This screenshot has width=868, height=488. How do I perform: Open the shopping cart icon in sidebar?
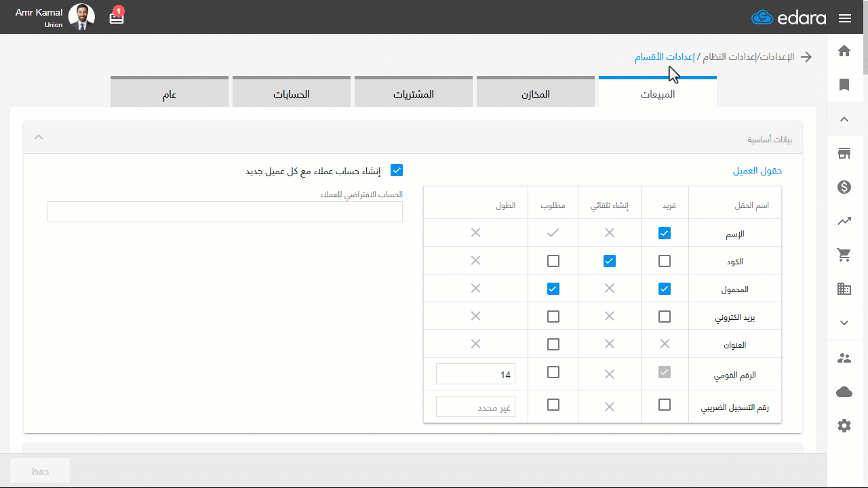[844, 255]
